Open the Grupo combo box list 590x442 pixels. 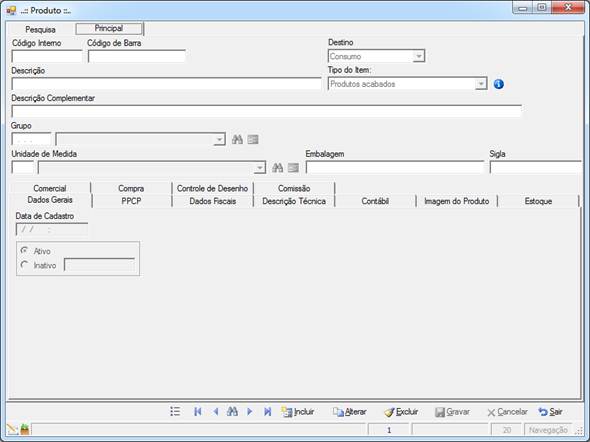pyautogui.click(x=219, y=140)
